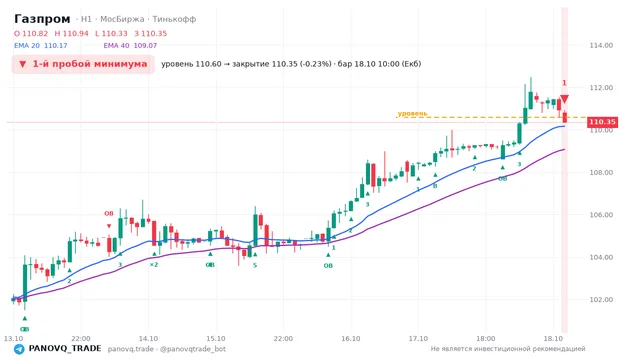Click 'Не является инвестиционной рекомендацией' disclaimer
640x360 pixels.
click(508, 349)
